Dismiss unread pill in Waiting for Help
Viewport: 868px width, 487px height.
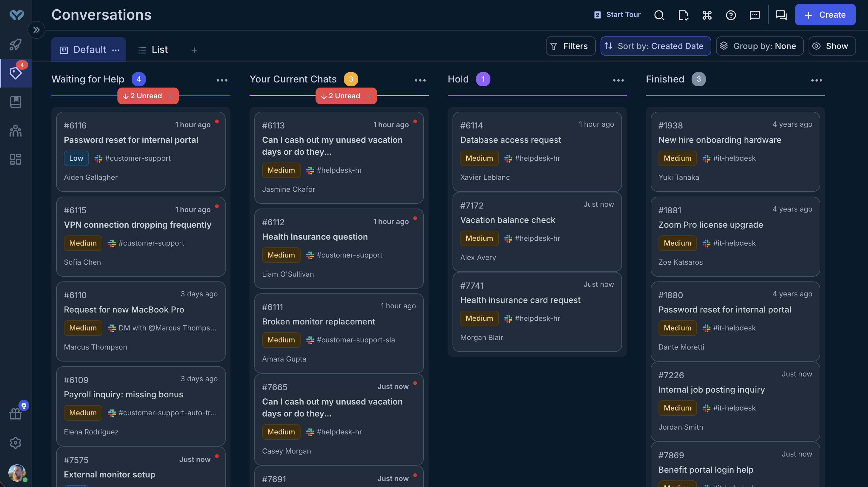[170, 96]
